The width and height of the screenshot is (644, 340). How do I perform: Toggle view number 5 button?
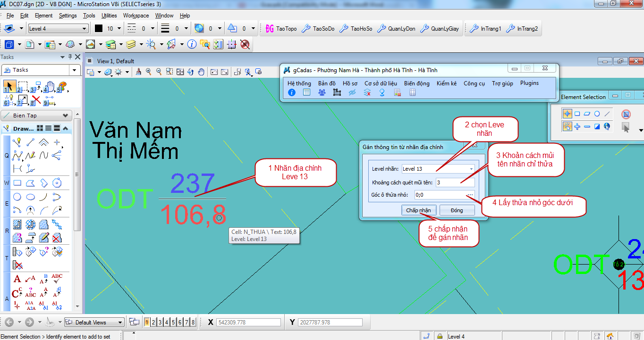(174, 323)
